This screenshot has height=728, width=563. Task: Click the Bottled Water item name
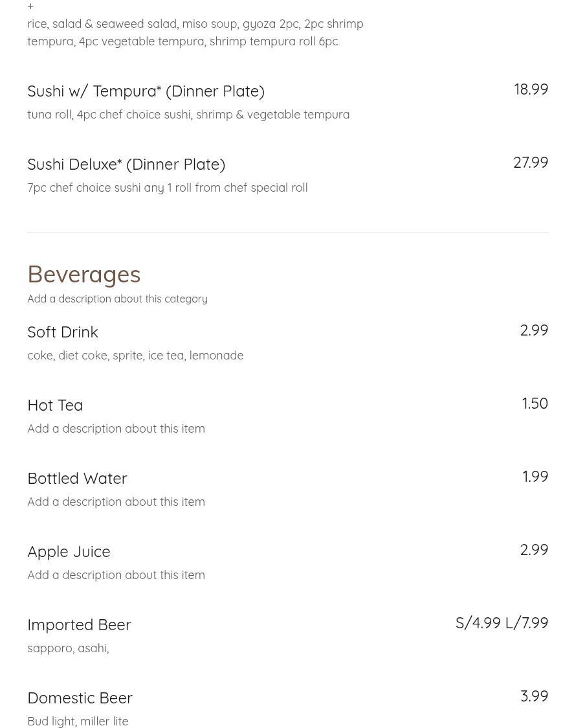[x=78, y=479]
